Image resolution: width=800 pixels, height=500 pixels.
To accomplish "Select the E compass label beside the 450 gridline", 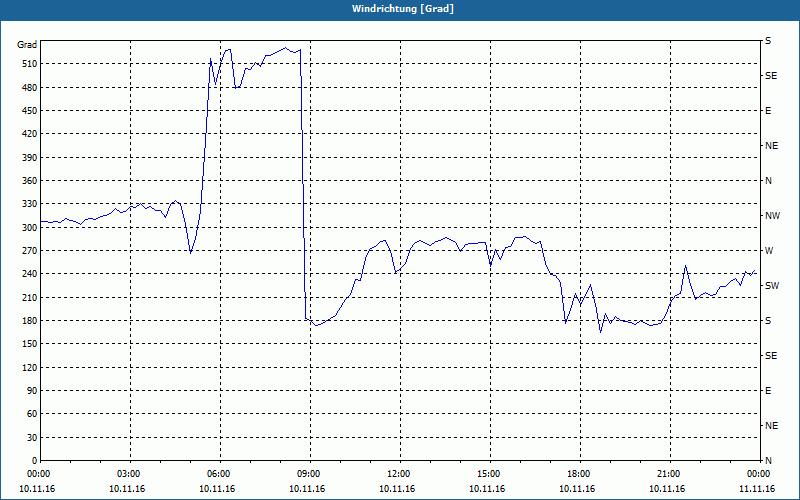I will (x=768, y=111).
